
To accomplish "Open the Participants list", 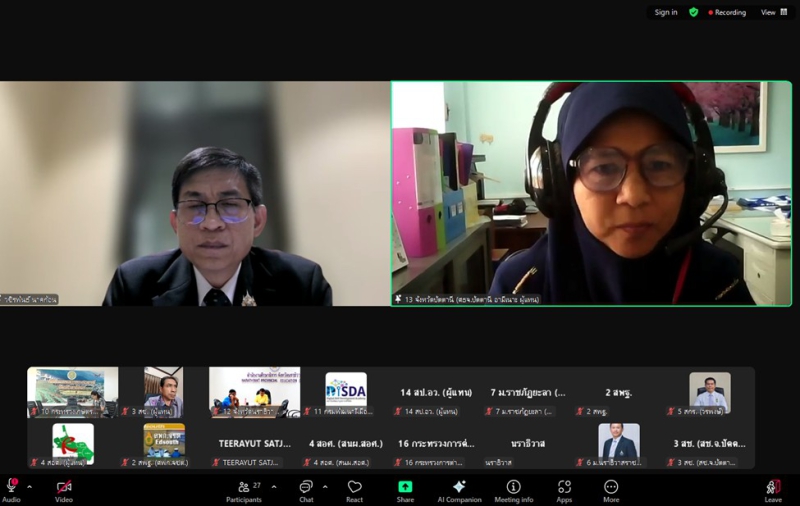I will tap(243, 489).
